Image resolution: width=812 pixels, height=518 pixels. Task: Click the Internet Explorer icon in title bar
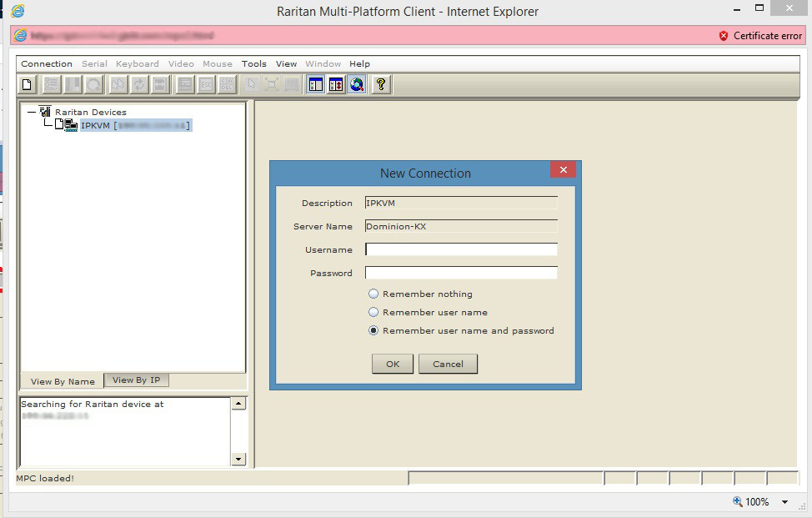pyautogui.click(x=18, y=11)
